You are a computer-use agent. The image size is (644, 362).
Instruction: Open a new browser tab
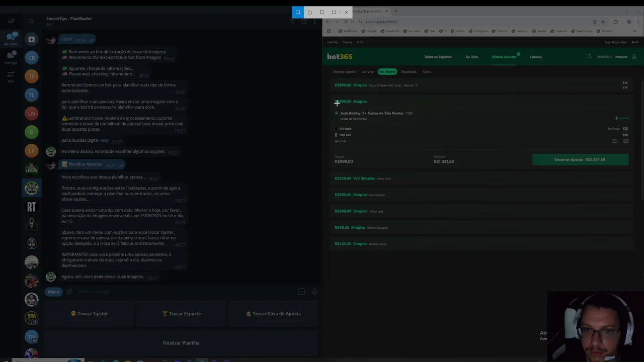tap(395, 11)
